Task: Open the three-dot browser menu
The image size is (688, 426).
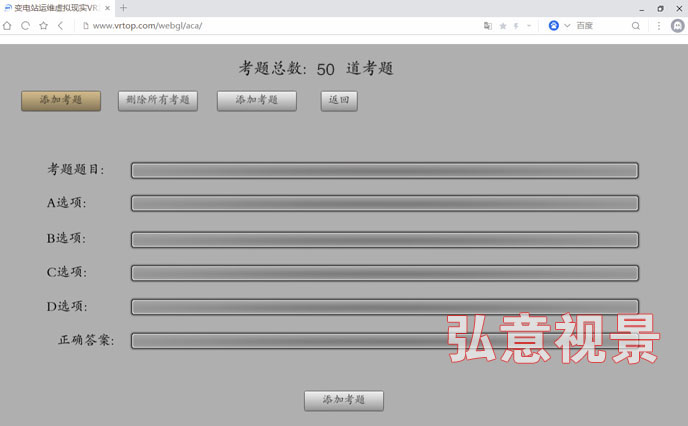Action: pyautogui.click(x=659, y=26)
